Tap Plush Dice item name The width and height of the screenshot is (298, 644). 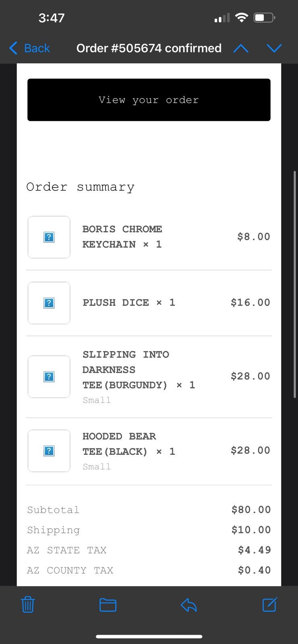(x=116, y=303)
